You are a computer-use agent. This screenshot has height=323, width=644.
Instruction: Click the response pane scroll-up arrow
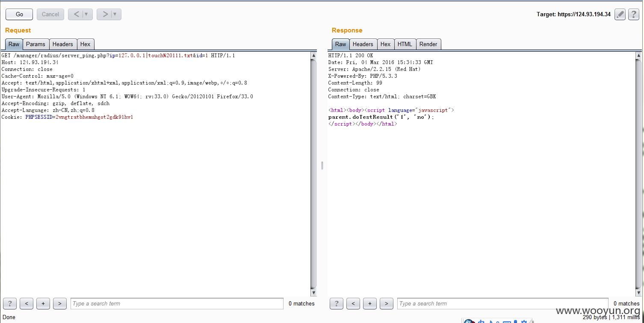pyautogui.click(x=639, y=56)
